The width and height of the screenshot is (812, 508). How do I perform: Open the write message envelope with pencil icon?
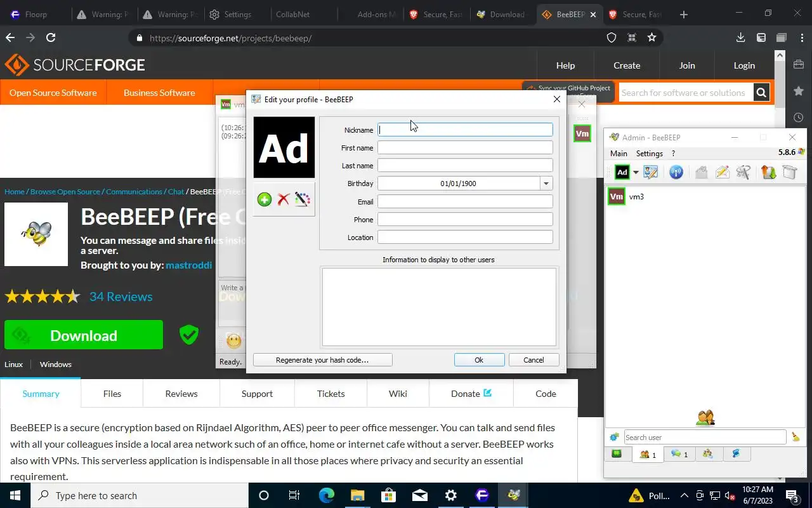click(722, 172)
